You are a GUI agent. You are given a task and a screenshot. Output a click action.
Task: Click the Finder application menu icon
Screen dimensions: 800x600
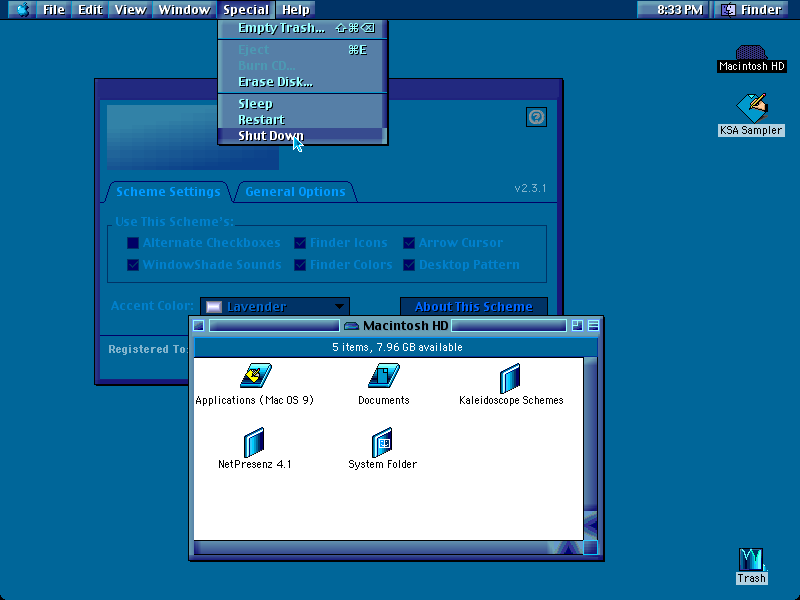[729, 9]
